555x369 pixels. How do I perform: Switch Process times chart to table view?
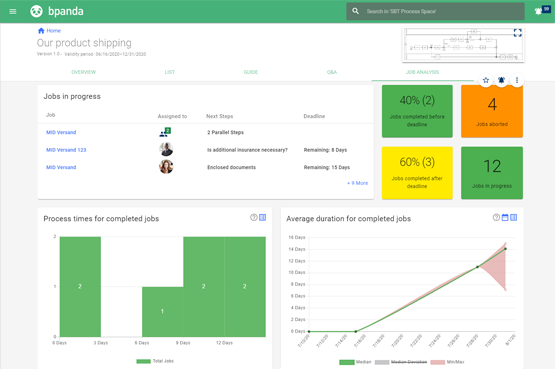pyautogui.click(x=263, y=217)
